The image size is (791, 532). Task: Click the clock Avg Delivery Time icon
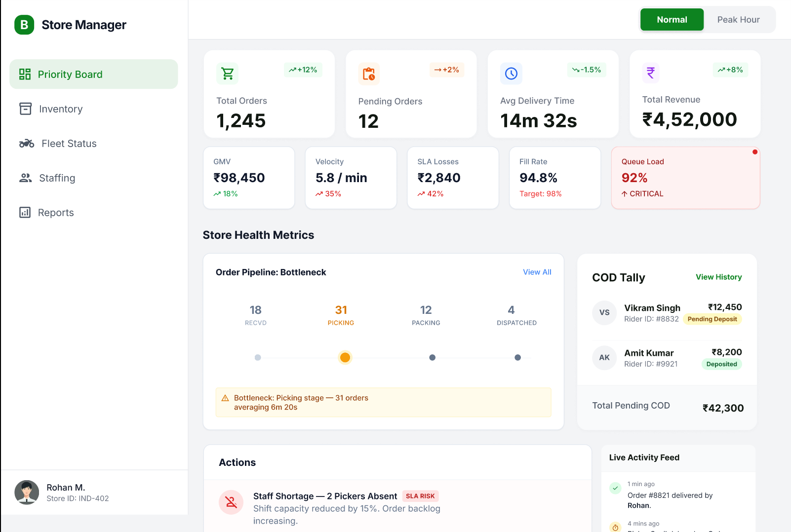[x=511, y=74]
